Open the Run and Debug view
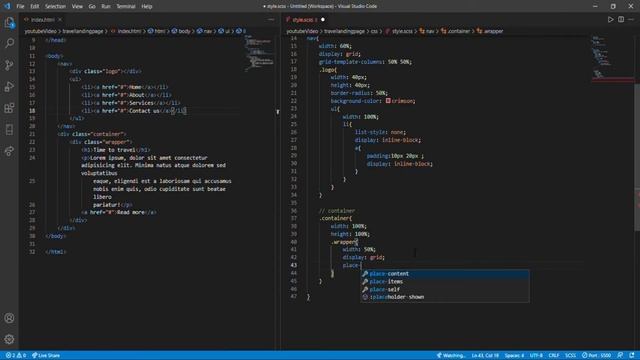The width and height of the screenshot is (640, 360). [x=9, y=87]
